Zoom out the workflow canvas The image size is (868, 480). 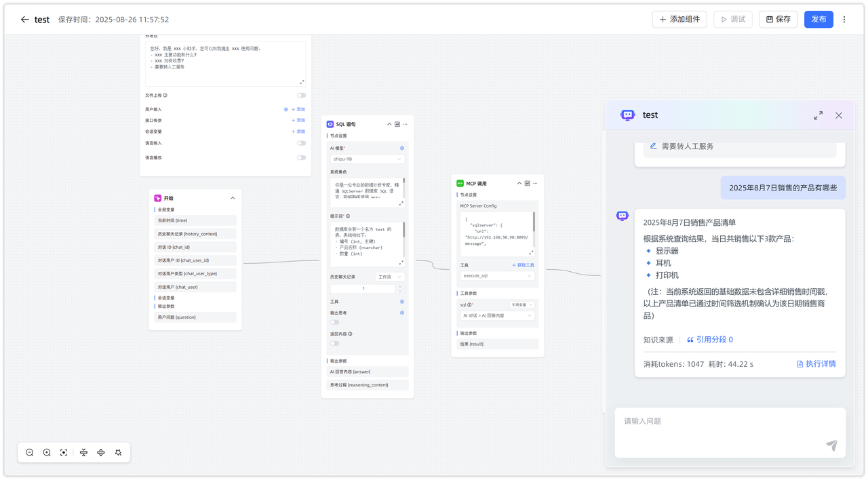point(30,453)
